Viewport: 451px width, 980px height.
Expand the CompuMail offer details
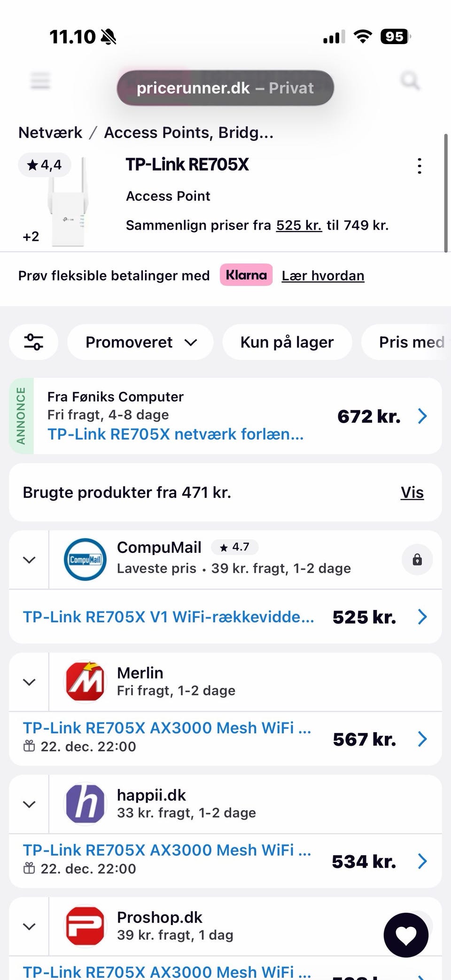coord(29,560)
